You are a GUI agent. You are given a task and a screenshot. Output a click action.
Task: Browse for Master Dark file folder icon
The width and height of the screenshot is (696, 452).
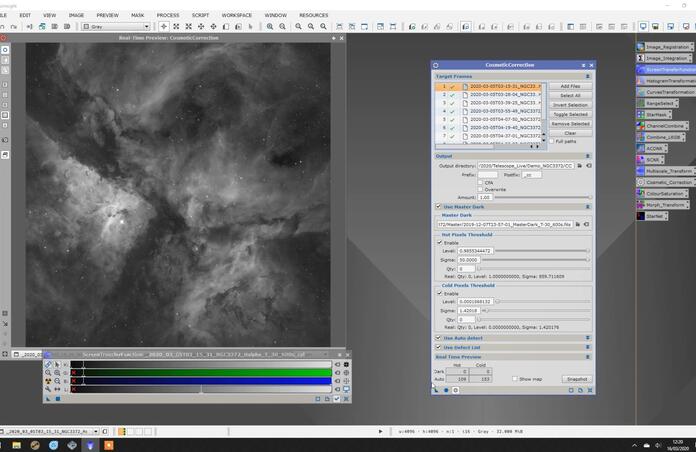[x=578, y=225]
